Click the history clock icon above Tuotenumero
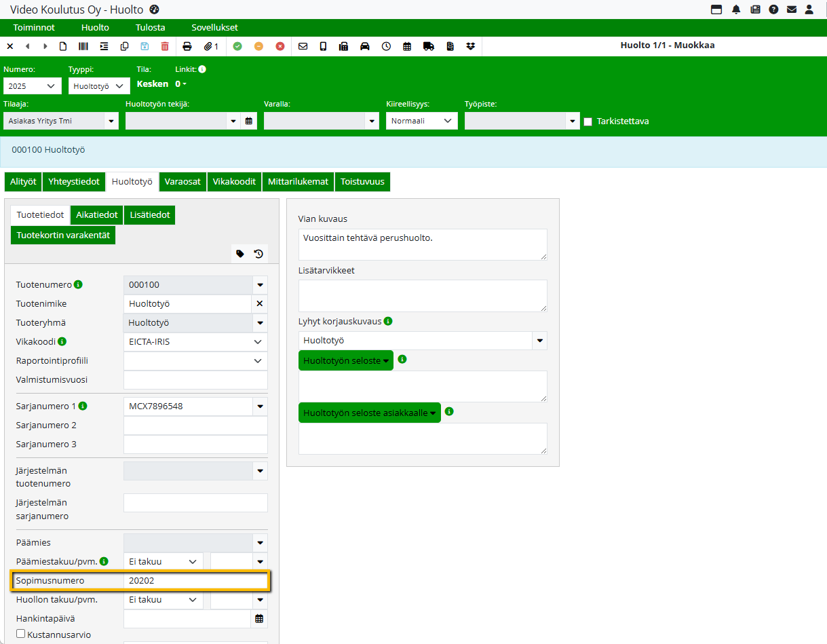Viewport: 827px width, 644px height. tap(258, 254)
